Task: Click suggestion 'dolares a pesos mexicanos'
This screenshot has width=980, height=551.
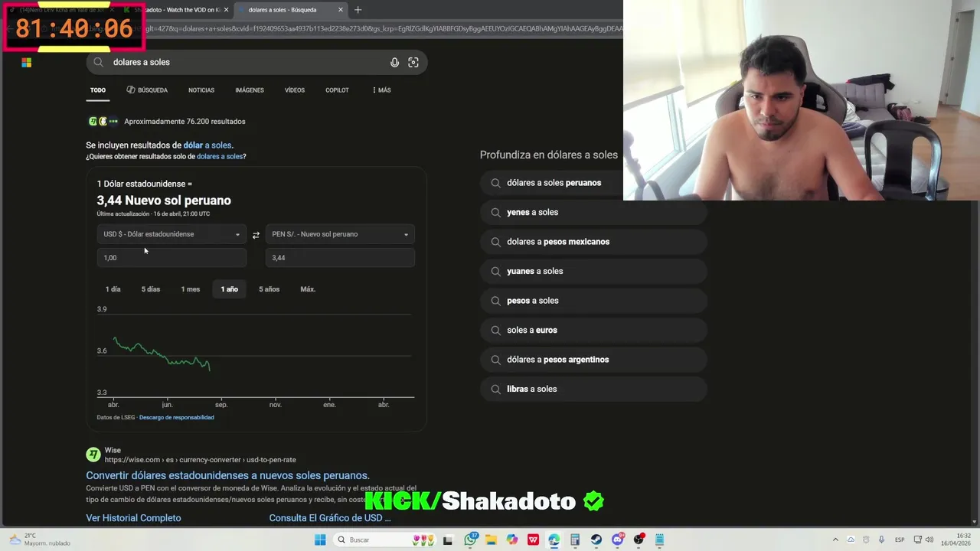Action: (x=593, y=242)
